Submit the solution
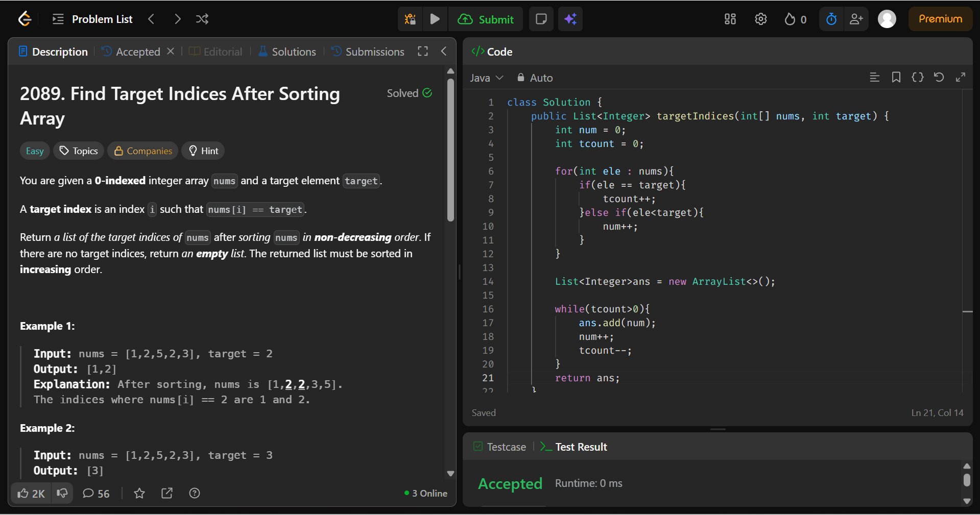980x515 pixels. (486, 19)
